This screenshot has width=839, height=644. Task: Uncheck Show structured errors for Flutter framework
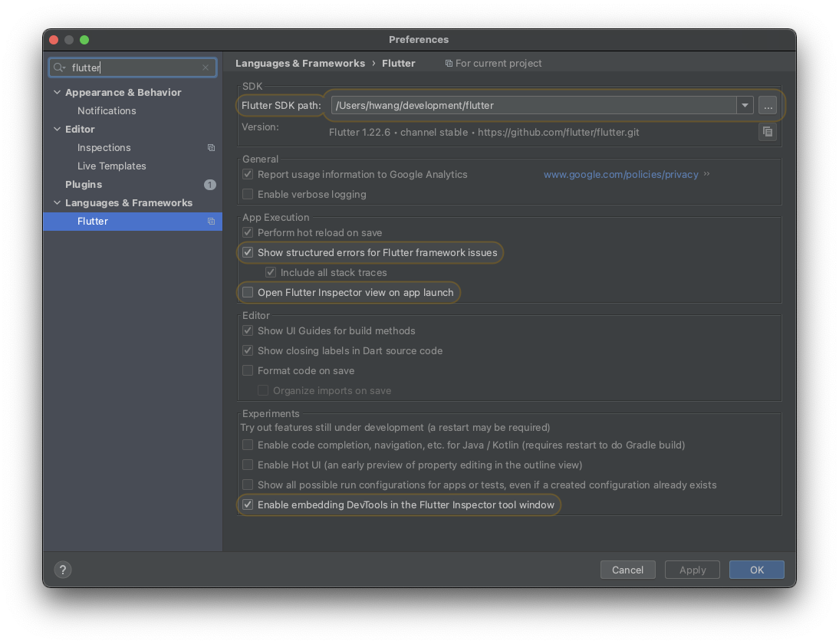(248, 252)
